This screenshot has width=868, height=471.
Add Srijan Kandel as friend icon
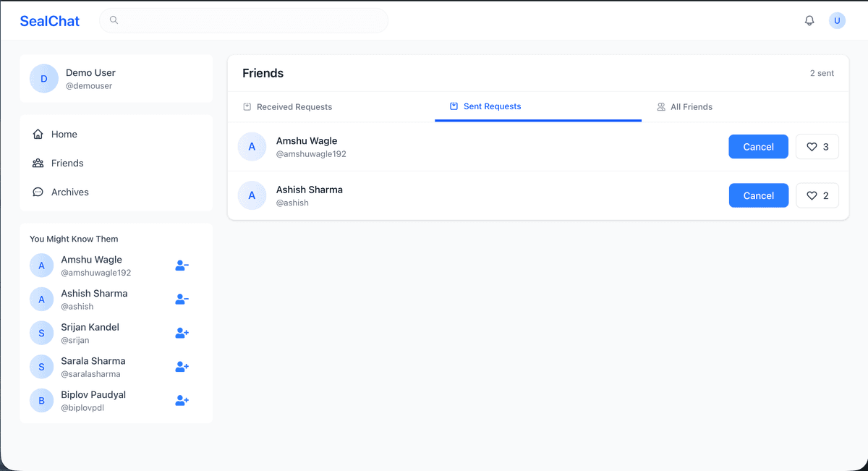tap(182, 334)
